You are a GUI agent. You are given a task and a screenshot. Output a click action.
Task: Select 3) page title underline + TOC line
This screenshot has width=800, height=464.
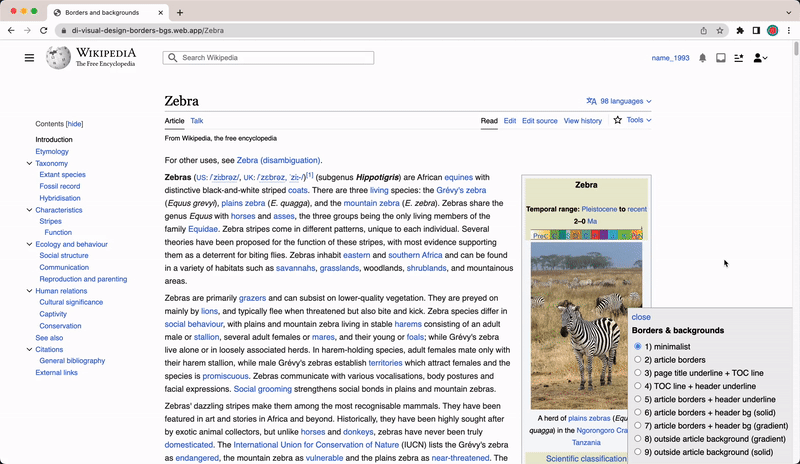(x=637, y=373)
